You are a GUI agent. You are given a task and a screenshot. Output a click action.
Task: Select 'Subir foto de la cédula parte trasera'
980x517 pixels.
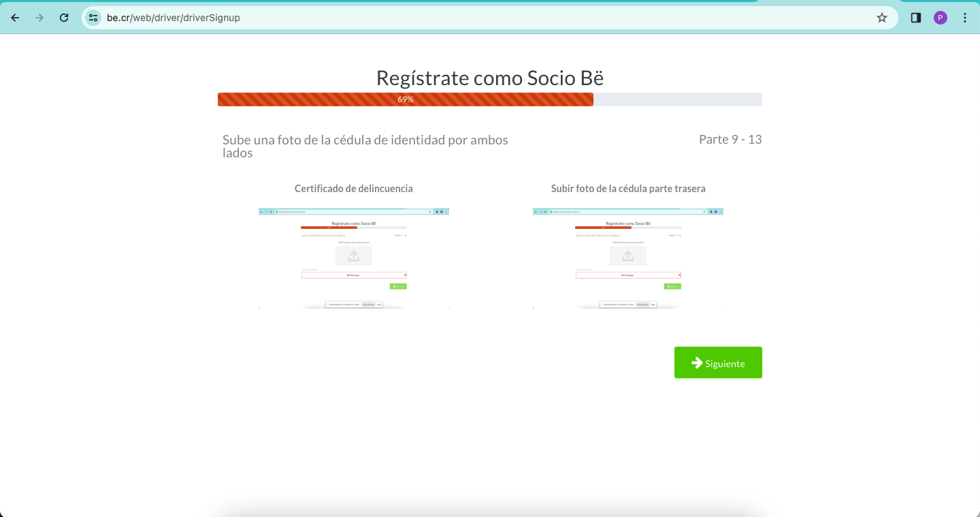pyautogui.click(x=628, y=189)
